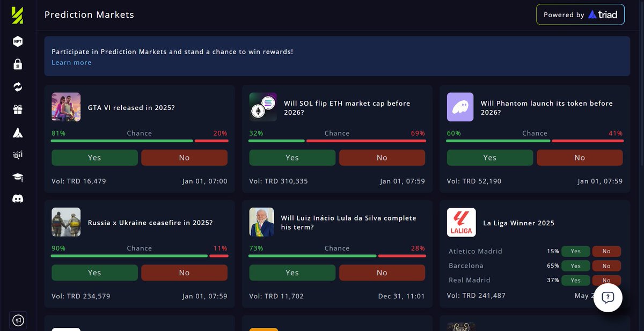The height and width of the screenshot is (331, 644).
Task: Bet Yes on Phantom token launch
Action: [x=490, y=158]
